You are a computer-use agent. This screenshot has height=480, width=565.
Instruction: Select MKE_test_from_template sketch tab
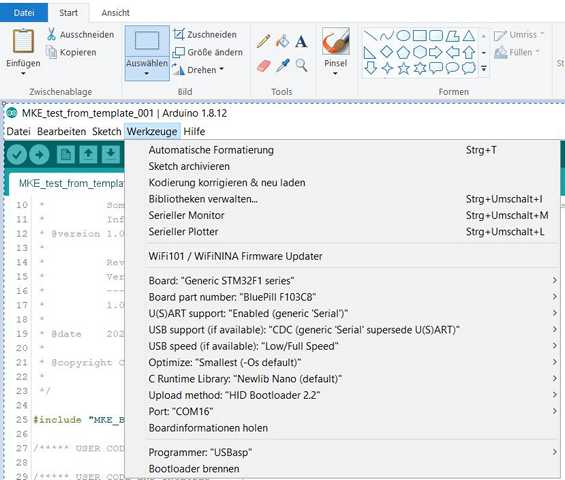(67, 183)
